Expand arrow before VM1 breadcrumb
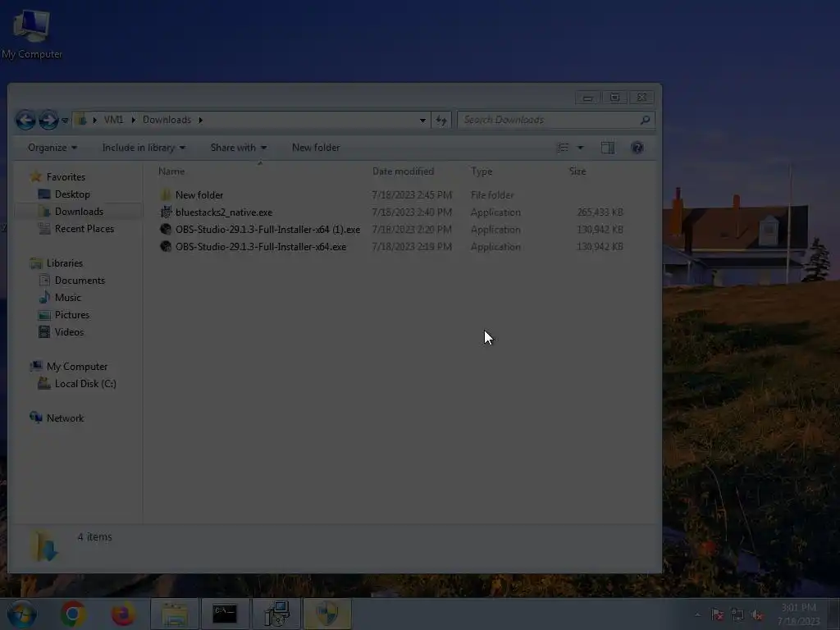Screen dimensions: 840x630 coord(95,120)
